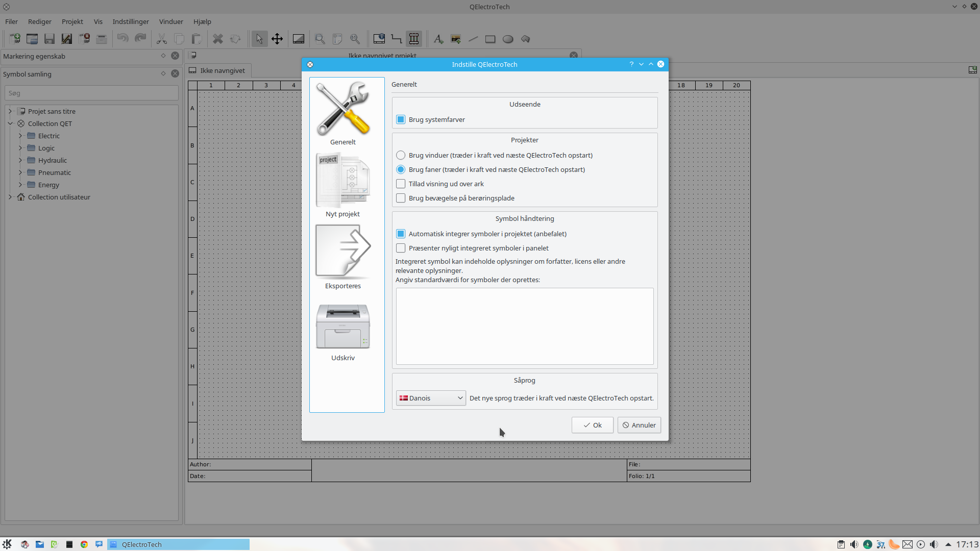Confirm settings with the Ok button
This screenshot has height=551, width=980.
(593, 425)
